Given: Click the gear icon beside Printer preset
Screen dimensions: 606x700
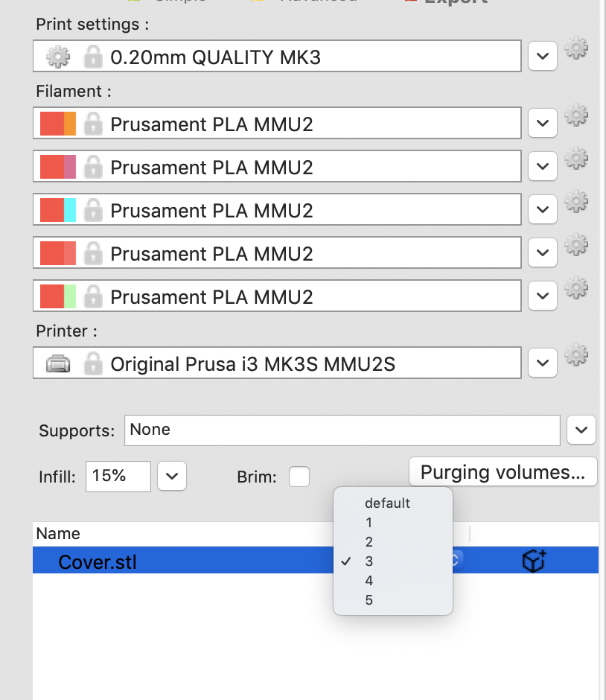Looking at the screenshot, I should pyautogui.click(x=576, y=355).
